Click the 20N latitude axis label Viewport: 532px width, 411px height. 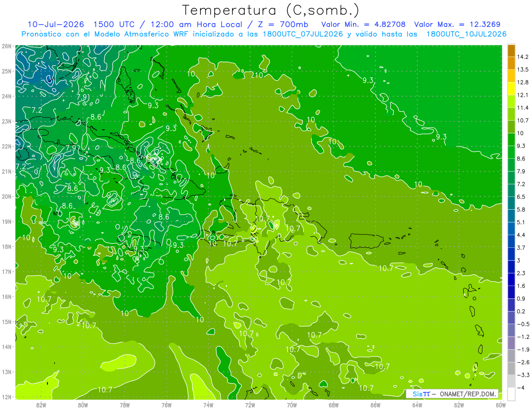(x=7, y=196)
